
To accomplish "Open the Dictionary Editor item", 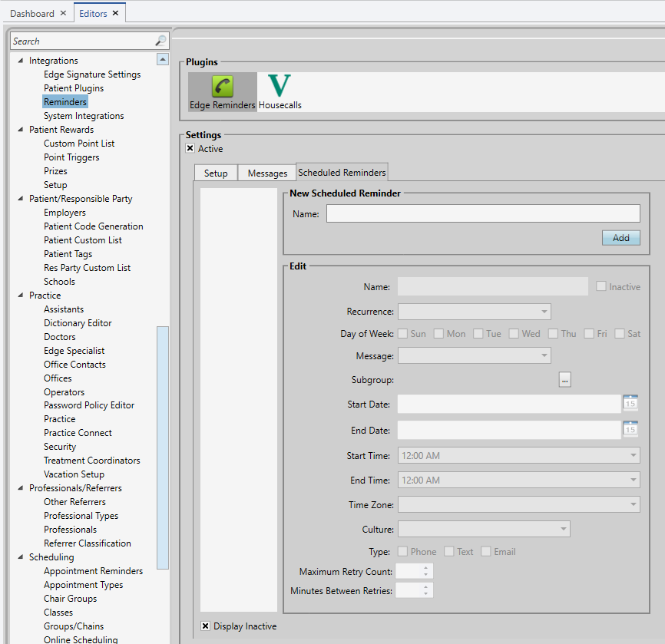I will [78, 323].
